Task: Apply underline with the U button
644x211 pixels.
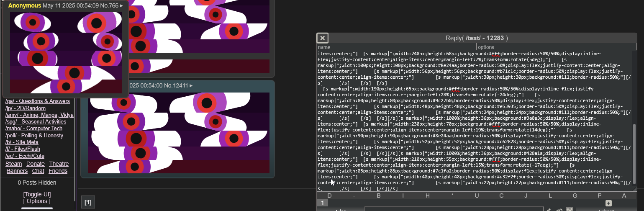Action: (477, 196)
